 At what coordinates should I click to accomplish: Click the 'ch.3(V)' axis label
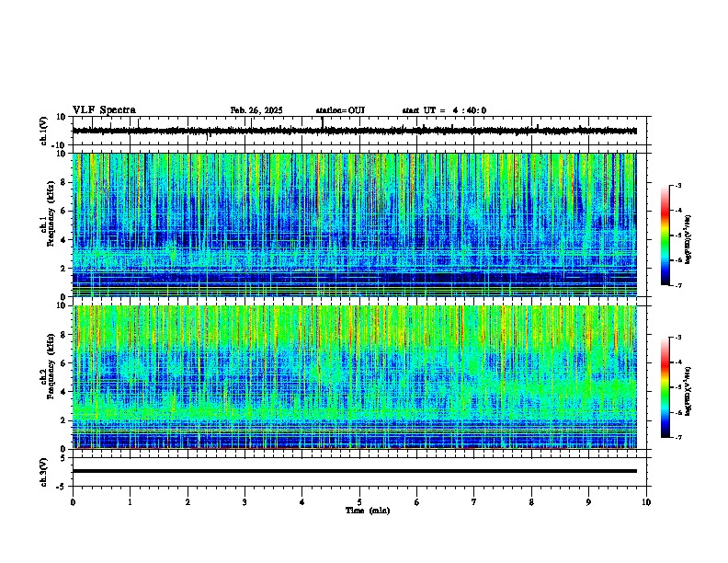coord(44,473)
